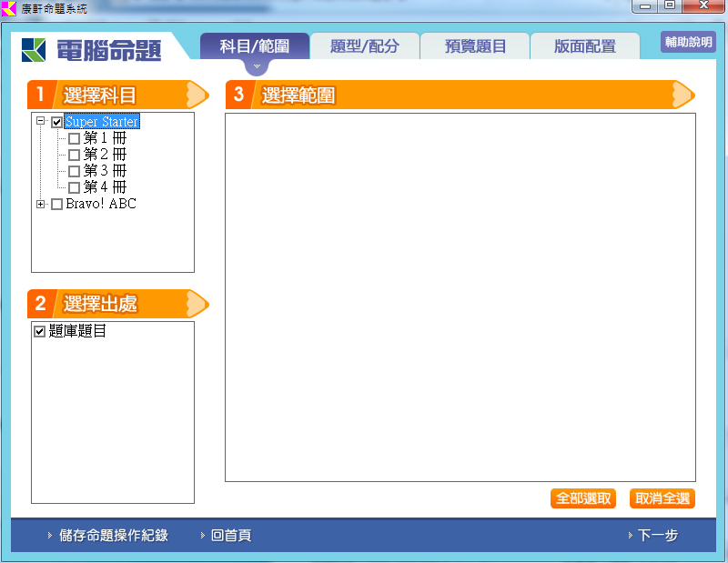This screenshot has width=728, height=563.
Task: Select the Super Starter label
Action: (102, 122)
